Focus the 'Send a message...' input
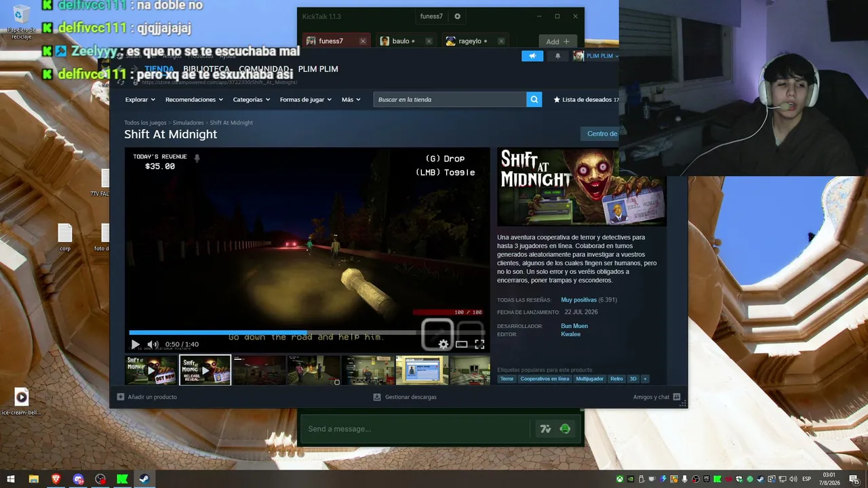The width and height of the screenshot is (868, 488). [x=415, y=429]
